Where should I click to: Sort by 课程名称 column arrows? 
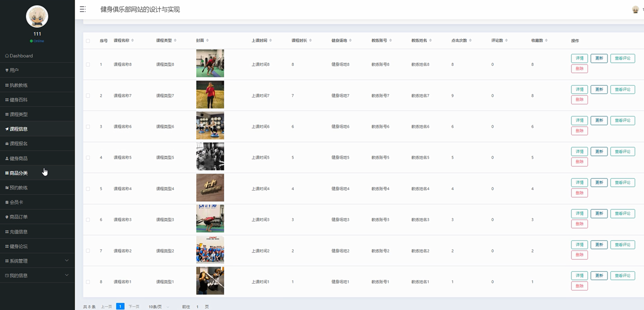pyautogui.click(x=132, y=40)
